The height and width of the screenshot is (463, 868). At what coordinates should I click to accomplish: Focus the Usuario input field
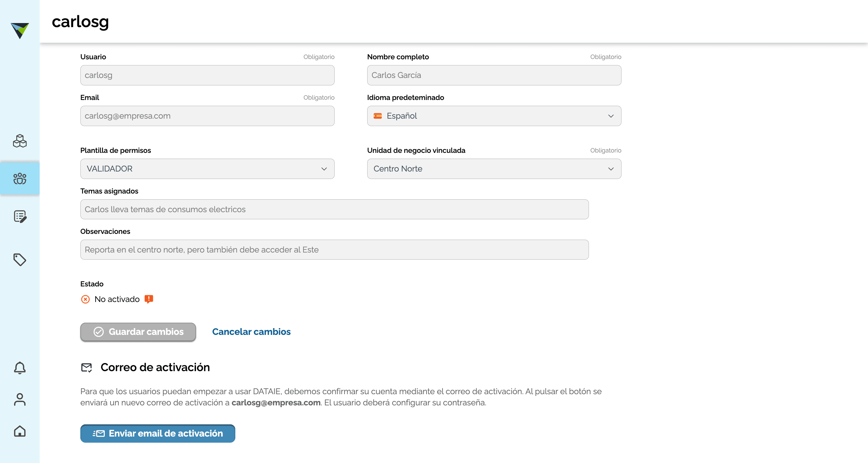pos(207,75)
